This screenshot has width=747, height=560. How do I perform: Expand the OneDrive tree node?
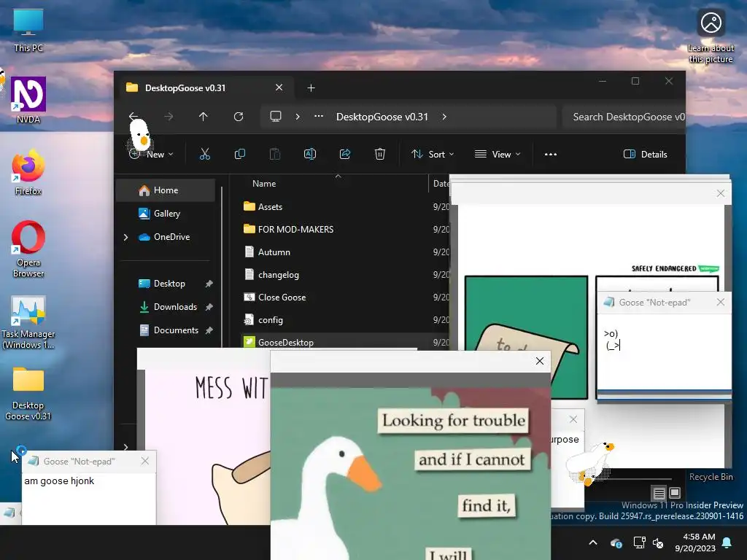[x=125, y=237]
